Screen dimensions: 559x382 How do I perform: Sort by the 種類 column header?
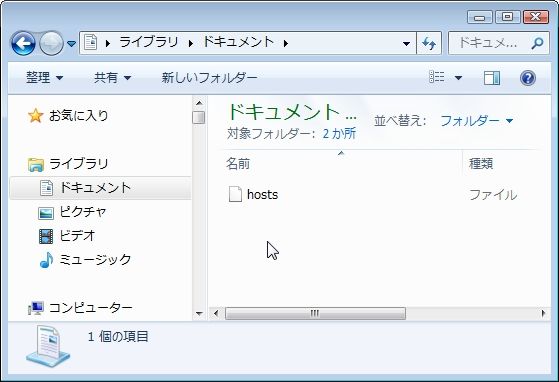(x=481, y=164)
